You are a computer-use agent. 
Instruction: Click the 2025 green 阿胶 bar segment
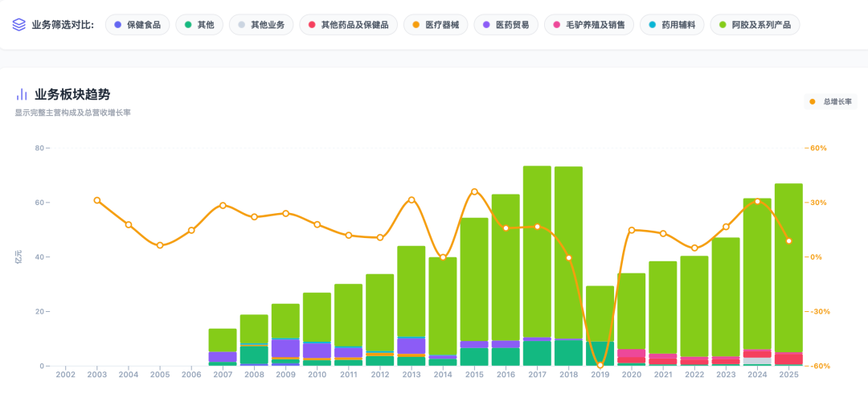[x=788, y=265]
